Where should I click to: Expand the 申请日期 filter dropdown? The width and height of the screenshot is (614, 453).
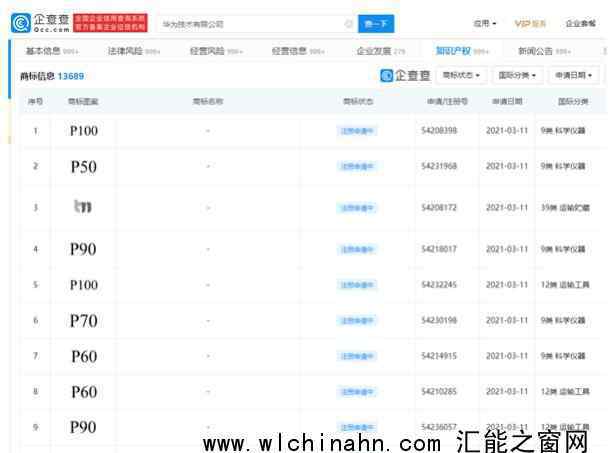[574, 75]
